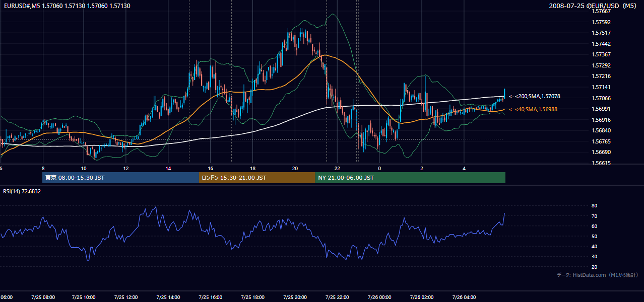
Task: Click the 7/26 00:00 time label
Action: pyautogui.click(x=379, y=297)
